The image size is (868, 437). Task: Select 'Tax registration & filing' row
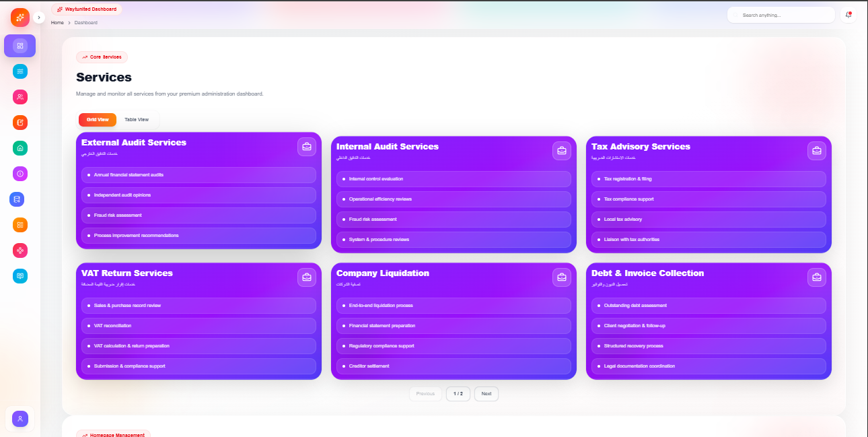(x=709, y=179)
